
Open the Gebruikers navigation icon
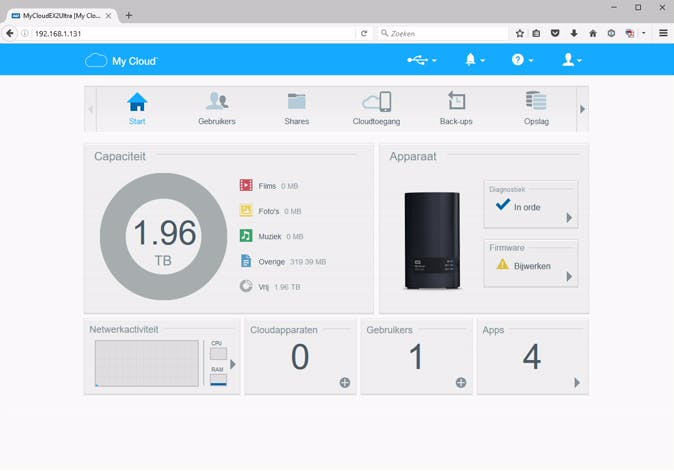tap(217, 101)
